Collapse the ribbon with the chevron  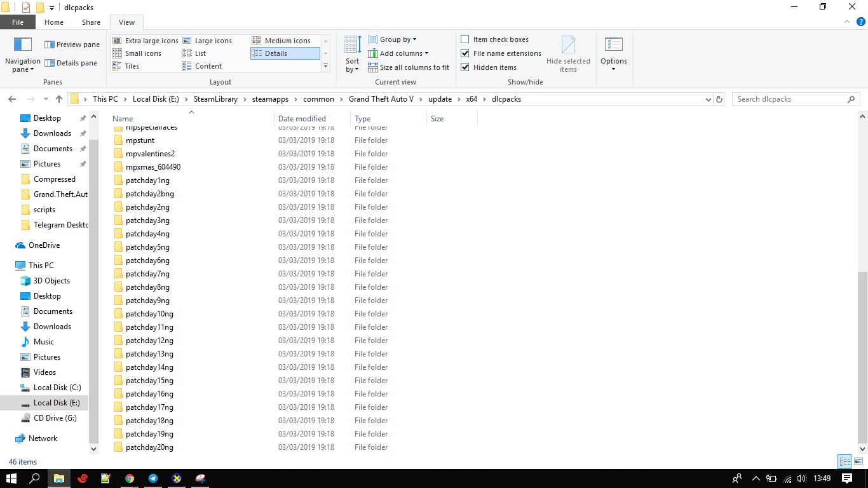click(846, 22)
